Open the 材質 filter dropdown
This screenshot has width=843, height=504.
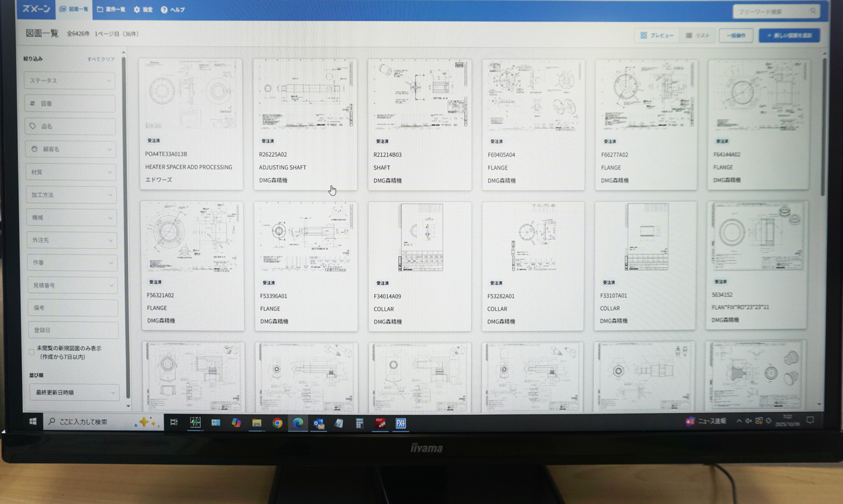pyautogui.click(x=71, y=172)
